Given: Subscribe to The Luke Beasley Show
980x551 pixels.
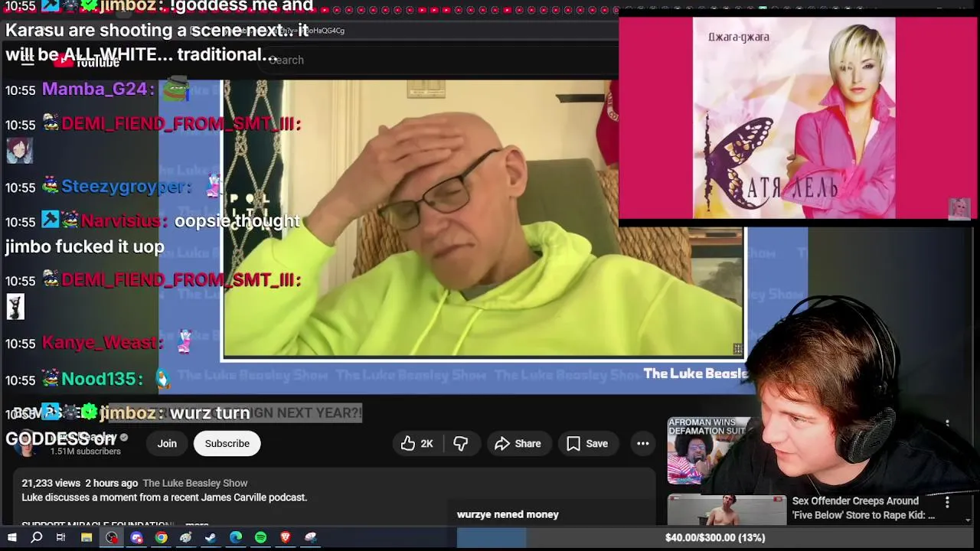Looking at the screenshot, I should pos(227,444).
